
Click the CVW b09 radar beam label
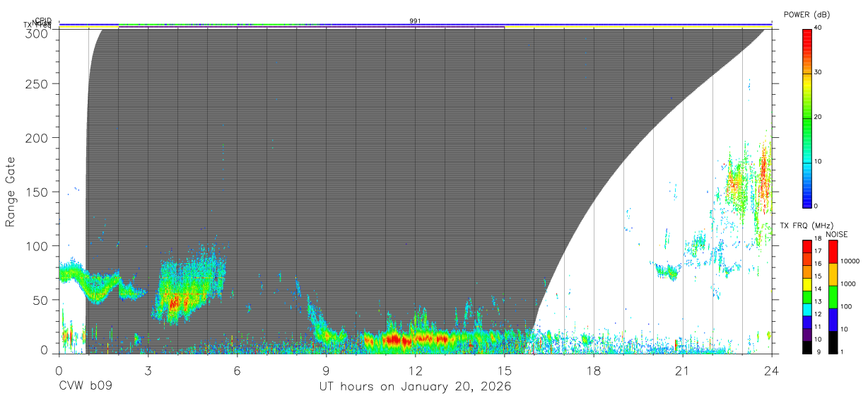pos(86,387)
